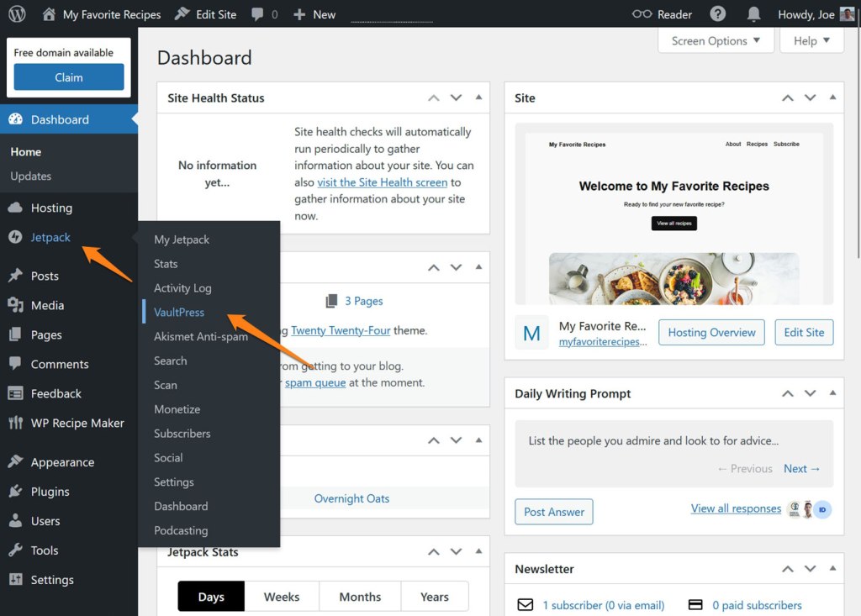Viewport: 861px width, 616px height.
Task: Click the Pages icon in sidebar
Action: click(15, 334)
